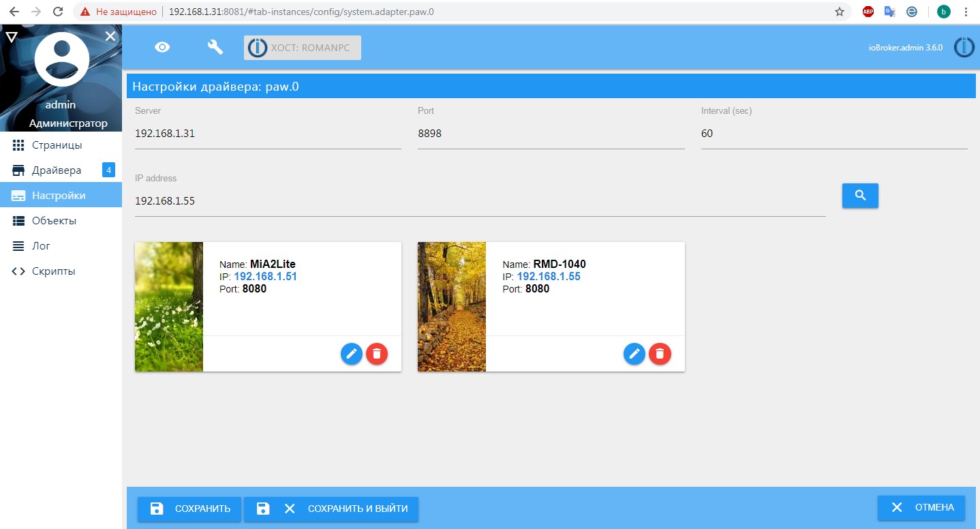Click the IP address input field
Viewport: 980px width, 529px height.
480,202
